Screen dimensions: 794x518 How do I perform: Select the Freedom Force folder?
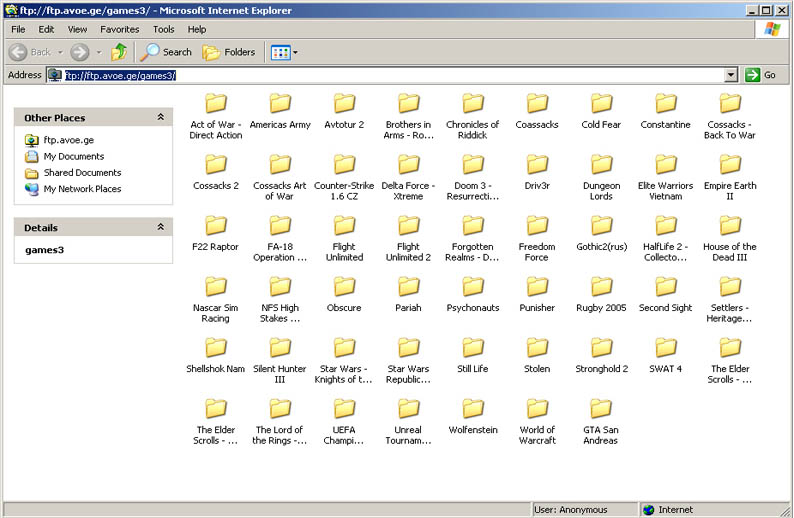[537, 238]
